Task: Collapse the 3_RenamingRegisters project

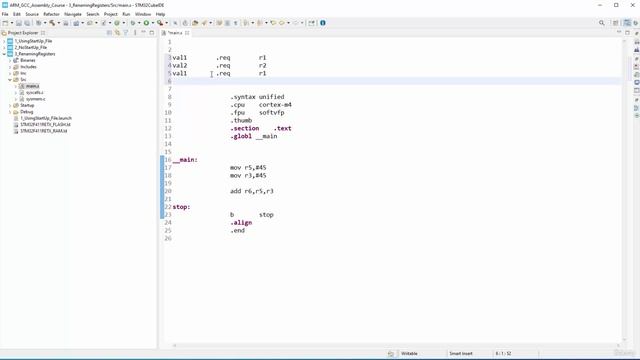Action: (4, 54)
